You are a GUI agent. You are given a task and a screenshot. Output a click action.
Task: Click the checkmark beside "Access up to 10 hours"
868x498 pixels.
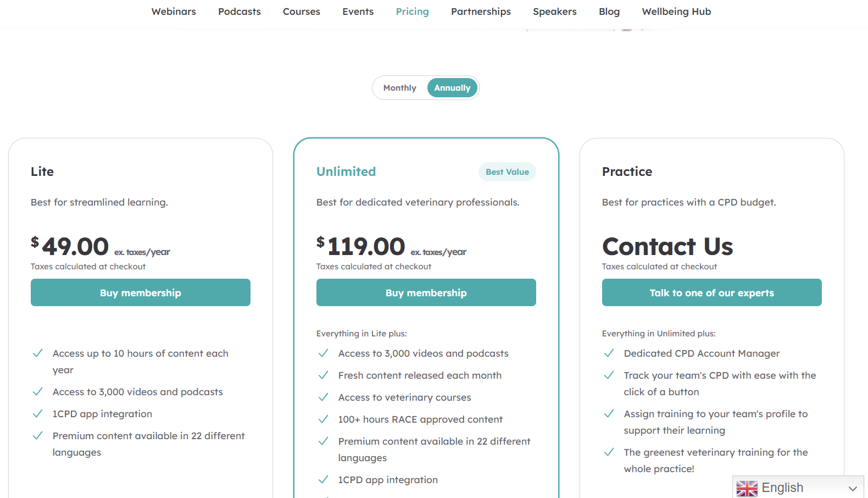37,353
